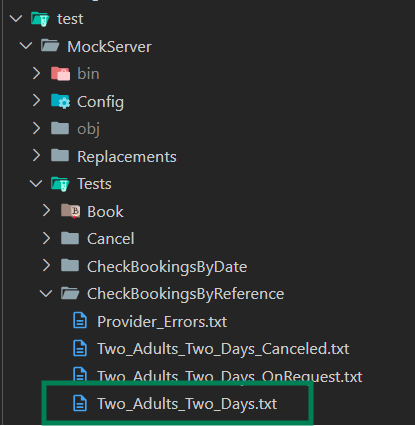Select the CheckBookingsByDate folder label
415x426 pixels.
[167, 267]
